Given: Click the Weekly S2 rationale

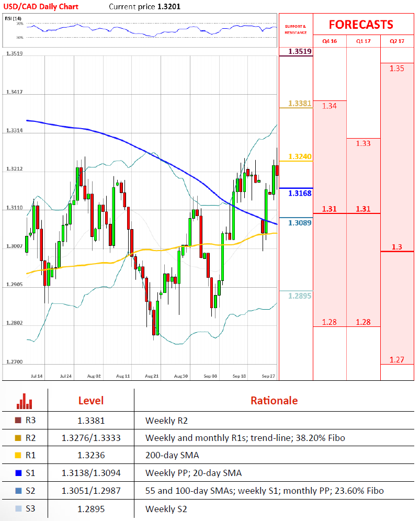Looking at the screenshot, I should tap(166, 509).
